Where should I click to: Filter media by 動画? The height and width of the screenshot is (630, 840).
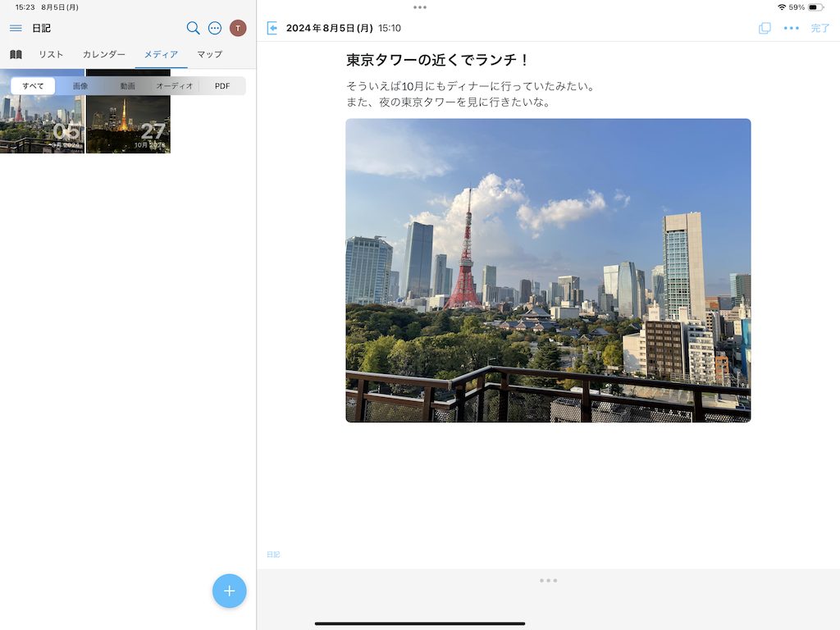point(127,85)
